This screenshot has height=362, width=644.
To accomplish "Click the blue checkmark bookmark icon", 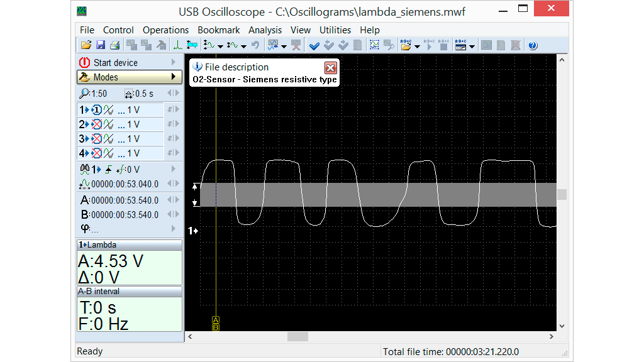I will 314,45.
